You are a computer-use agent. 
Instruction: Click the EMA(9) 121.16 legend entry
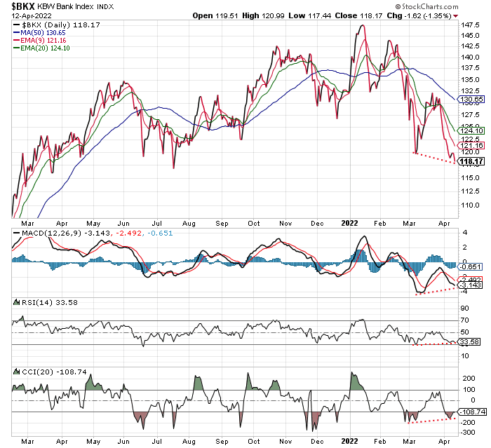pos(40,41)
